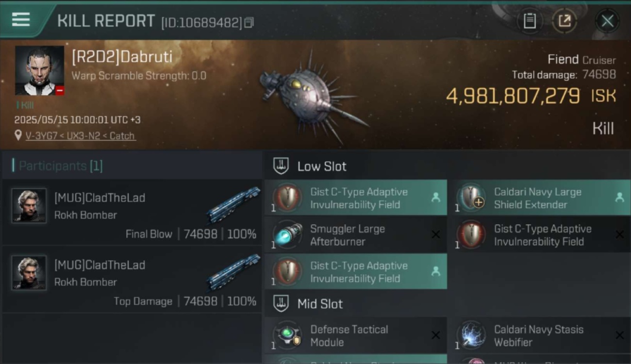Open CladTheLad's Top Damage entry
The width and height of the screenshot is (631, 364).
[x=132, y=279]
